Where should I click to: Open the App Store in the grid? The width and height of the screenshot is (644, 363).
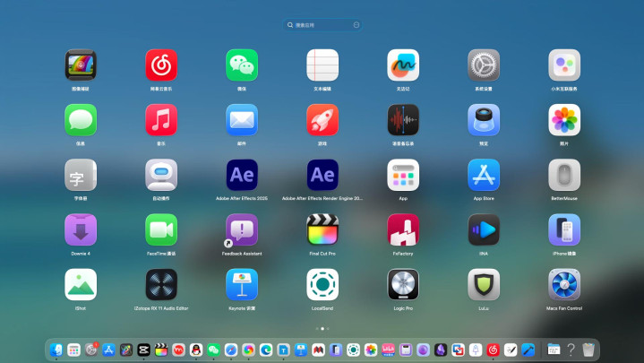[x=484, y=175]
